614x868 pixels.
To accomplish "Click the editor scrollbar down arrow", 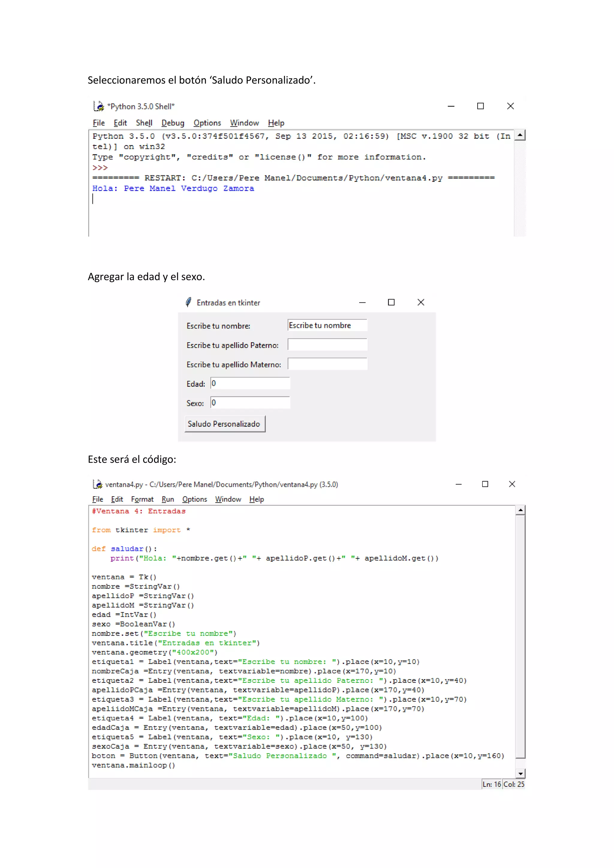I will [x=520, y=774].
